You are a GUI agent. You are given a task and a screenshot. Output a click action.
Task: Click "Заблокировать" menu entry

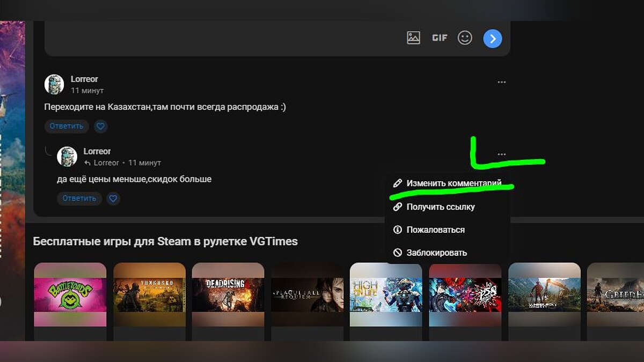click(436, 253)
